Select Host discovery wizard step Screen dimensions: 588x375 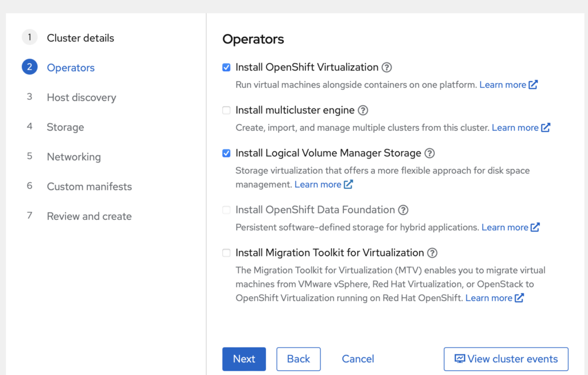pos(81,98)
